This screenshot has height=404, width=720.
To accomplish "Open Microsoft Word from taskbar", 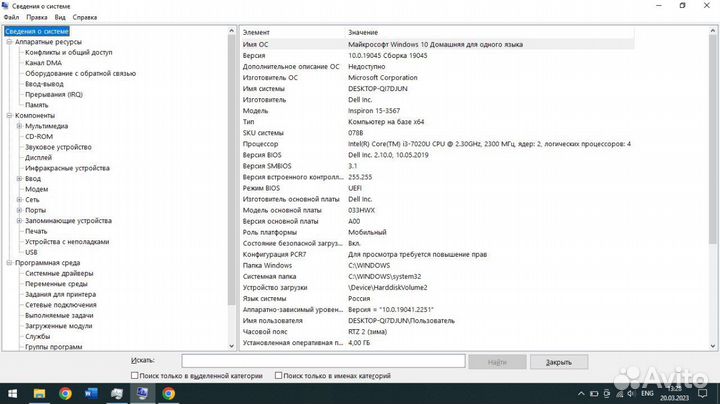I will 91,394.
